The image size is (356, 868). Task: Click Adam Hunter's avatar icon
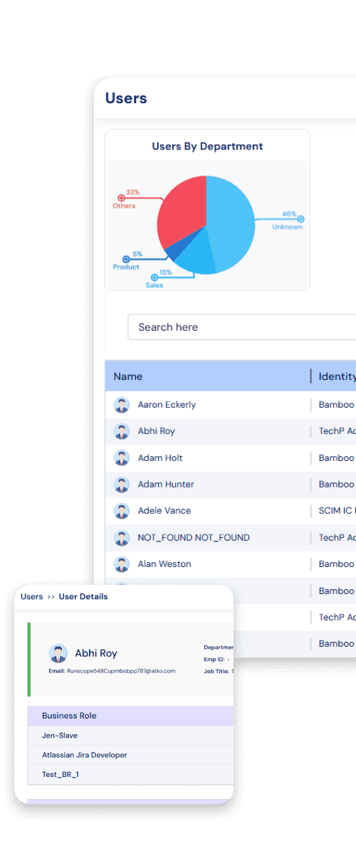(122, 485)
